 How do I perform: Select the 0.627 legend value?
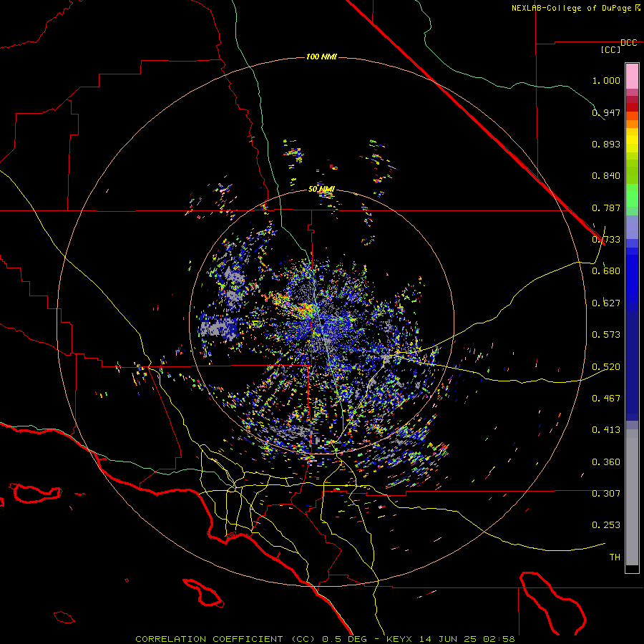click(606, 303)
